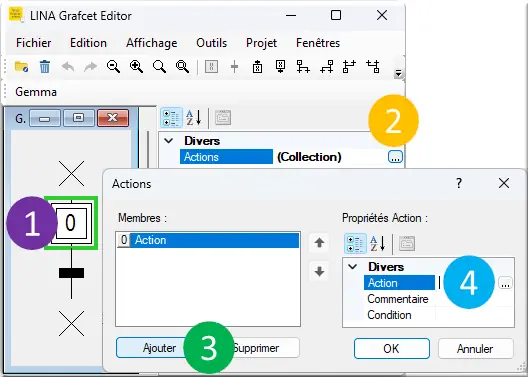
Task: Open the Affichage menu
Action: point(152,43)
